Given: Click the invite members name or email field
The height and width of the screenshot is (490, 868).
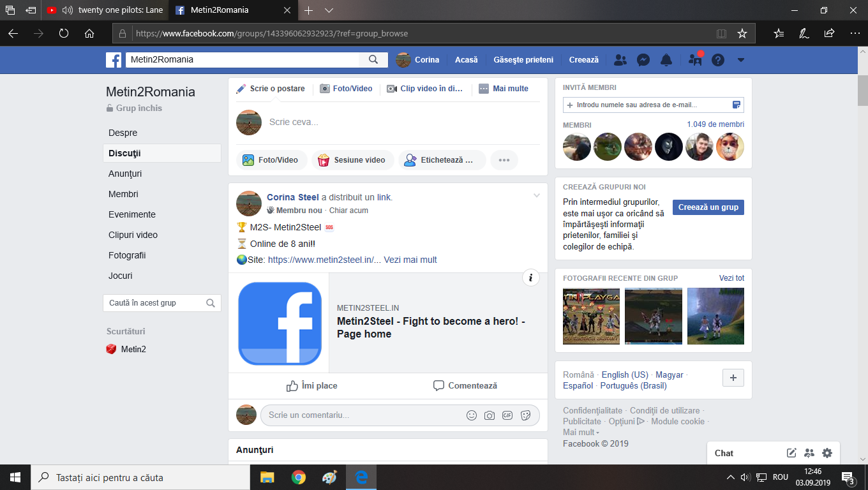Looking at the screenshot, I should (x=654, y=105).
